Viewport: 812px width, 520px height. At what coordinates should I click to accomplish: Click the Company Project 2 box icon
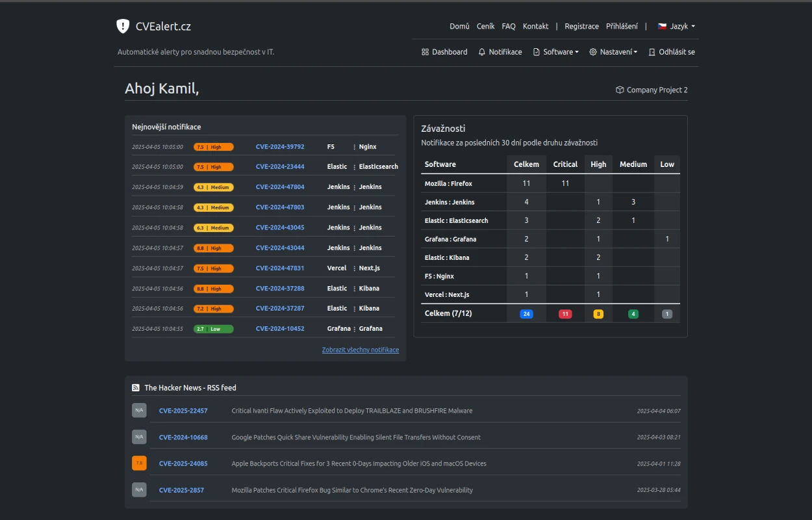(x=619, y=90)
